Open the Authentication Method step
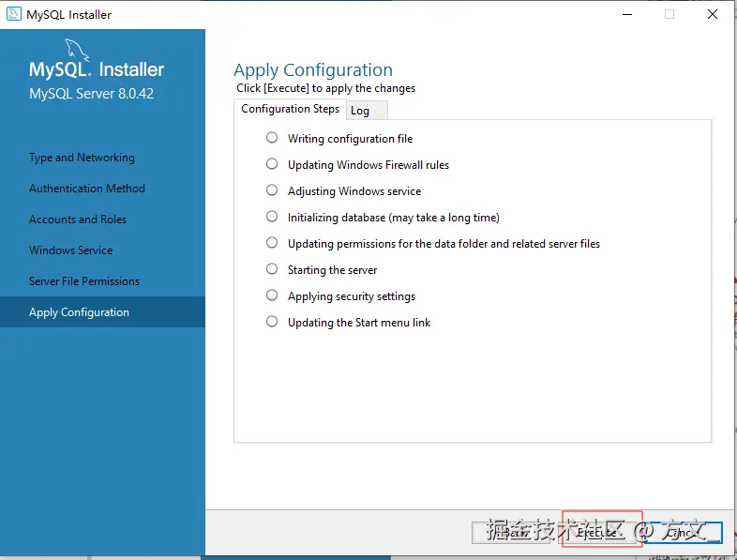Viewport: 737px width, 560px height. tap(87, 189)
